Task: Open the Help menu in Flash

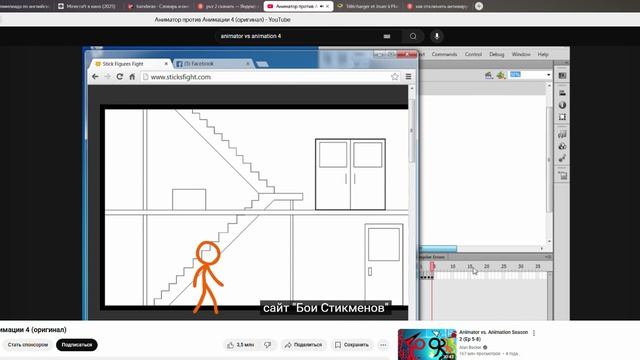Action: point(543,54)
